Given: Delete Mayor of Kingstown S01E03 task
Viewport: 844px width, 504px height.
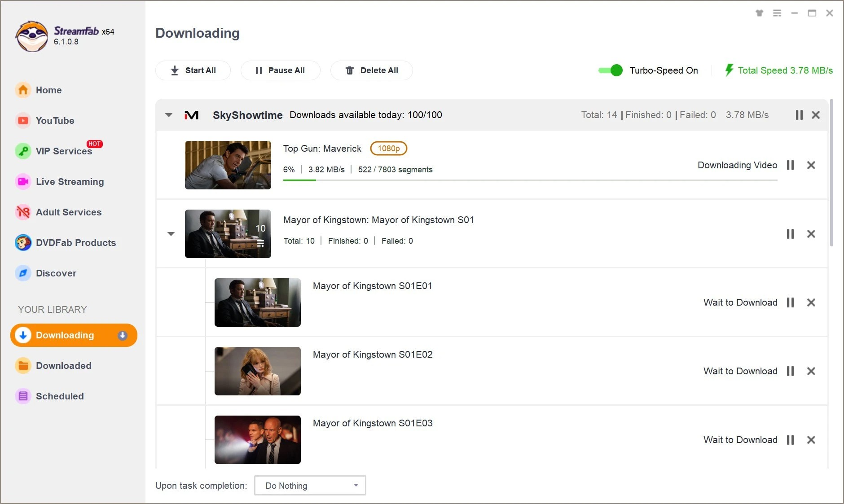Looking at the screenshot, I should pos(811,440).
